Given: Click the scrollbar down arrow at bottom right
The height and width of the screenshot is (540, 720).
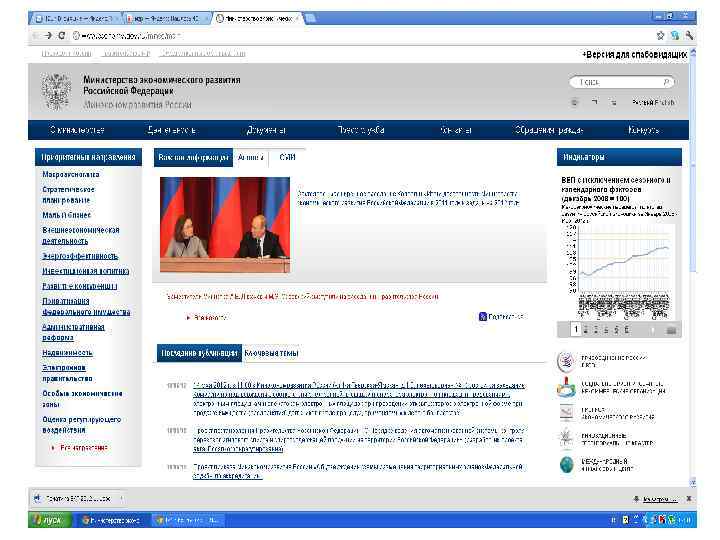Looking at the screenshot, I should [x=693, y=482].
